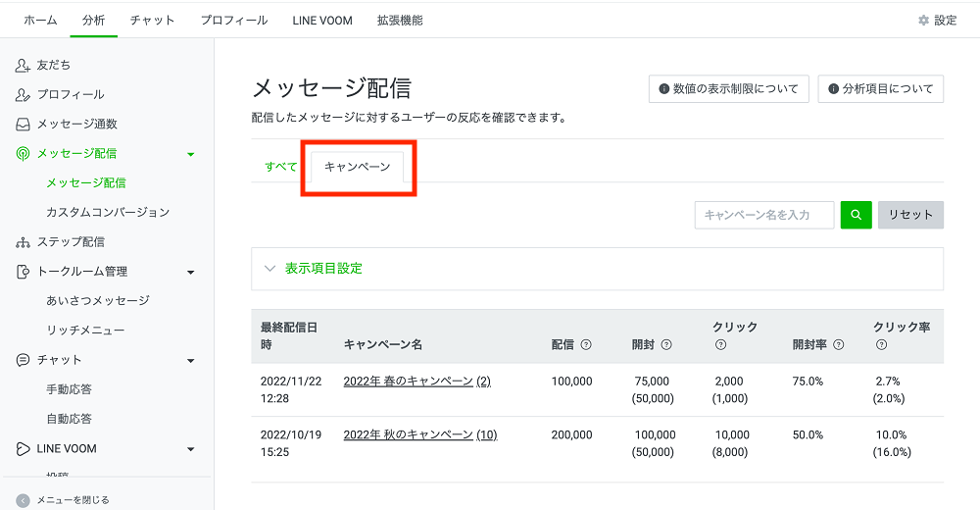The width and height of the screenshot is (980, 510).
Task: Click the date 2022/11/22 12:28 cell
Action: click(291, 389)
